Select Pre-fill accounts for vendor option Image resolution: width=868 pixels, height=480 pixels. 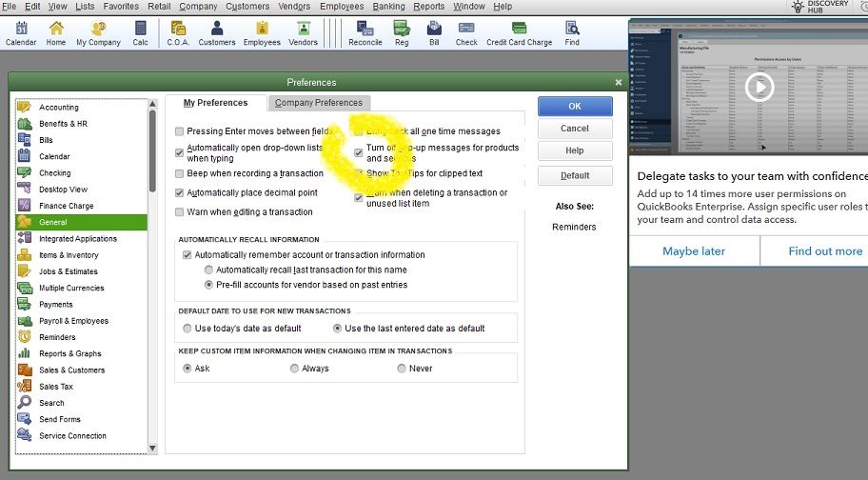point(208,285)
